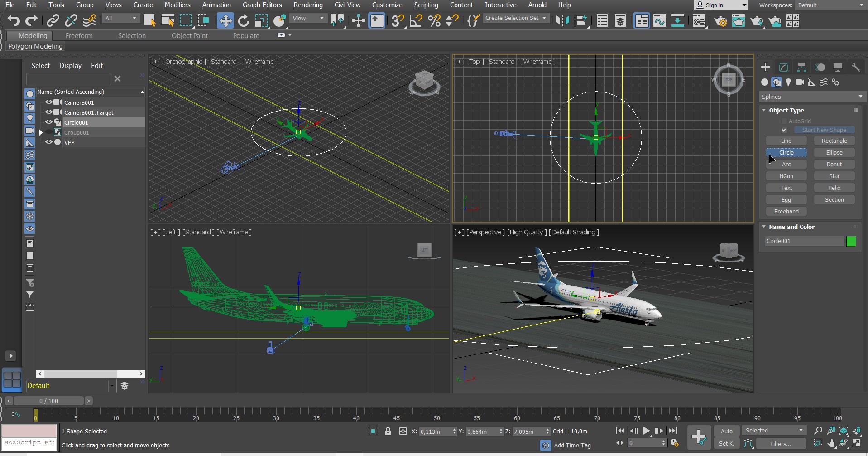The height and width of the screenshot is (456, 868).
Task: Toggle the 3D Snaps icon
Action: pos(398,21)
